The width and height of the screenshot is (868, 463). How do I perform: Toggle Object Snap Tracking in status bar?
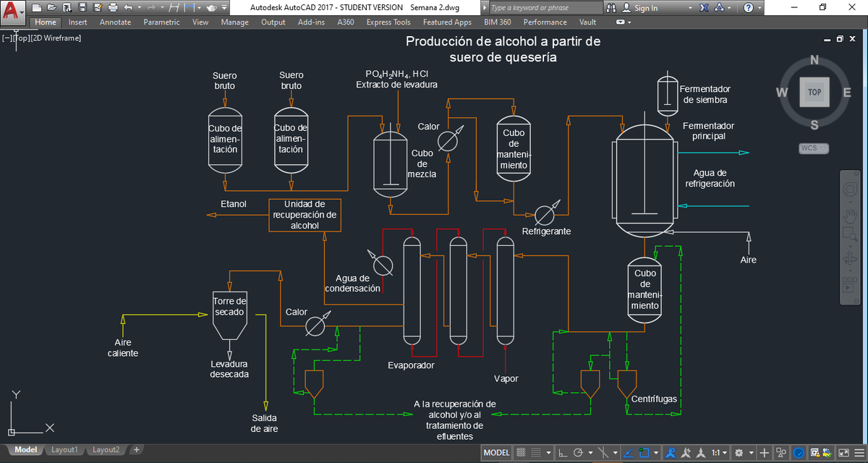628,452
